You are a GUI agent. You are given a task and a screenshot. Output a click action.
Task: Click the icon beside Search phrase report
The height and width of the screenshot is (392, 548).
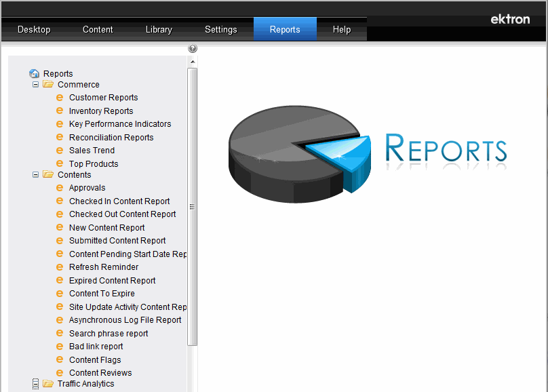tap(60, 333)
